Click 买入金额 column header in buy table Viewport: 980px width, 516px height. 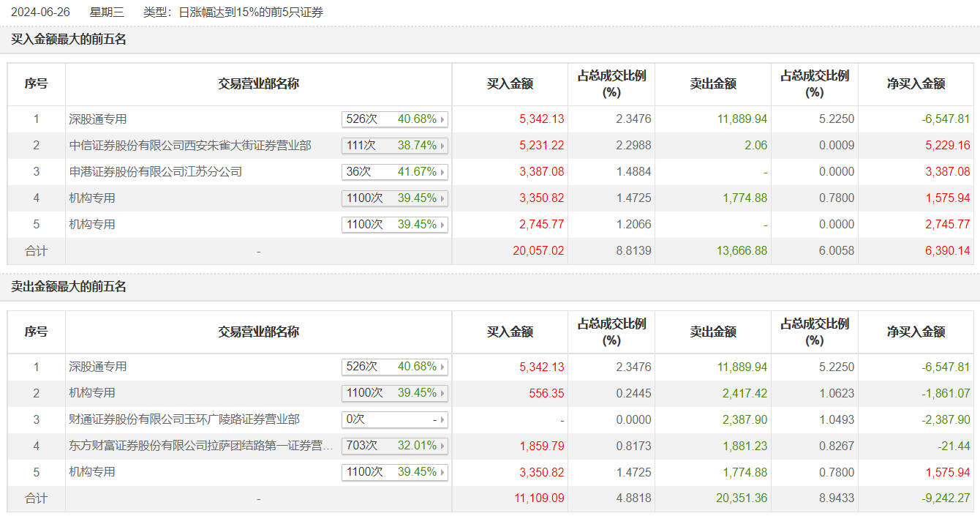[x=510, y=84]
